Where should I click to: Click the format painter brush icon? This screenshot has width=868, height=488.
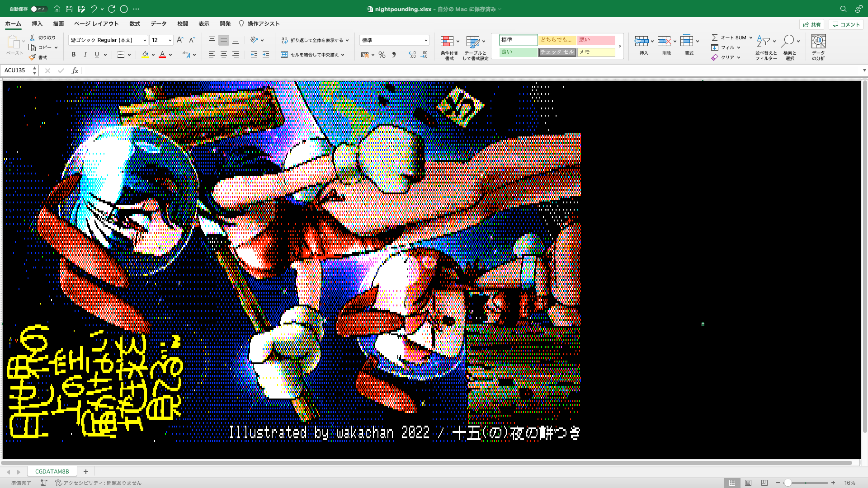(x=32, y=57)
